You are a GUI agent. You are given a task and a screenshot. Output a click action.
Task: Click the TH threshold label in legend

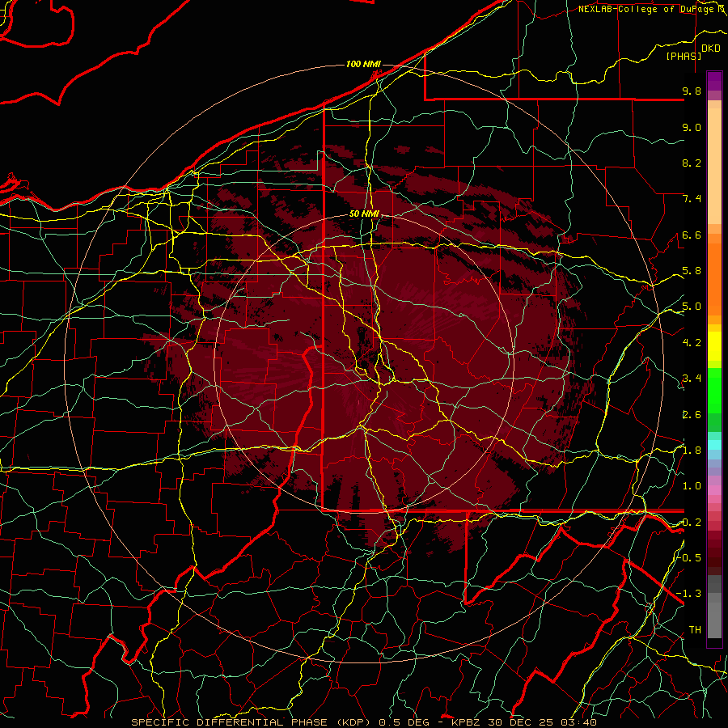(695, 630)
